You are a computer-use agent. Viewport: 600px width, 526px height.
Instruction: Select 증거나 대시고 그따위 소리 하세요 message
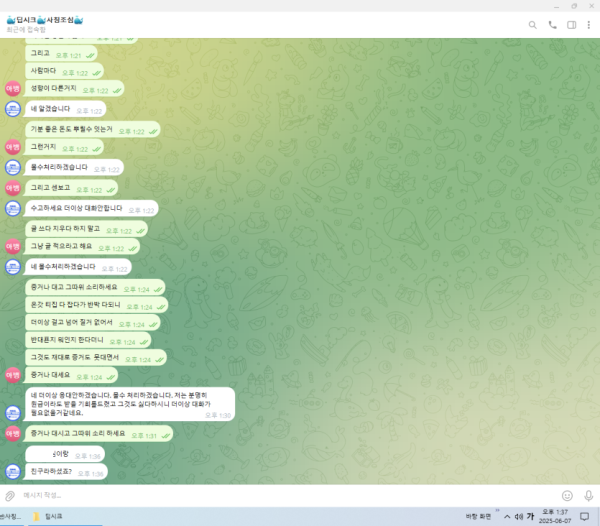[x=98, y=433]
